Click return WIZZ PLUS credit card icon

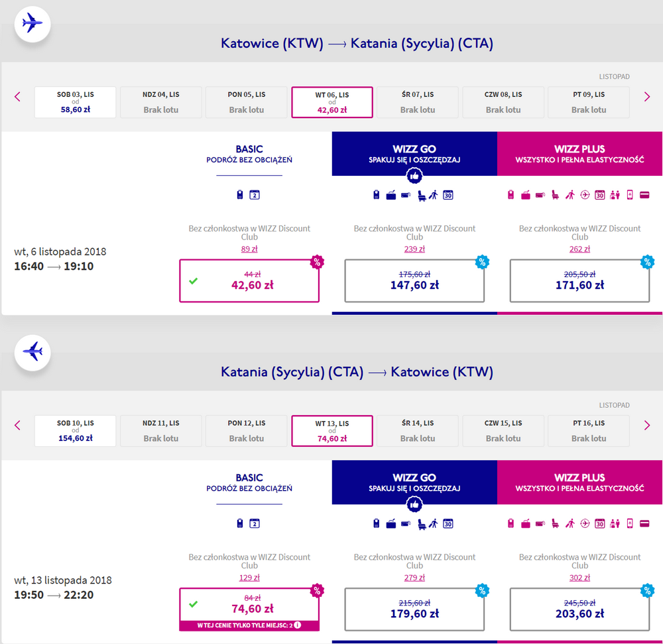644,523
